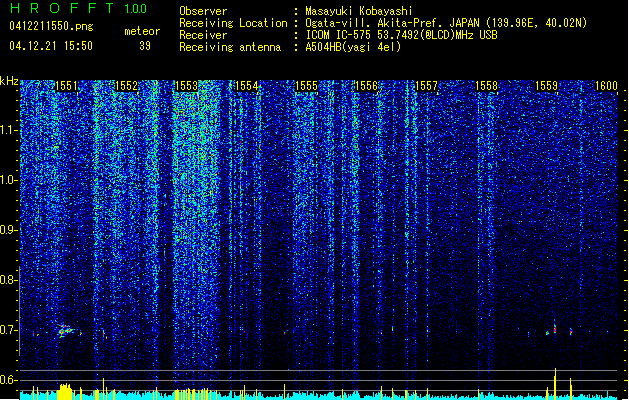629x400 pixels.
Task: Click the 1553 time marker
Action: pyautogui.click(x=187, y=86)
